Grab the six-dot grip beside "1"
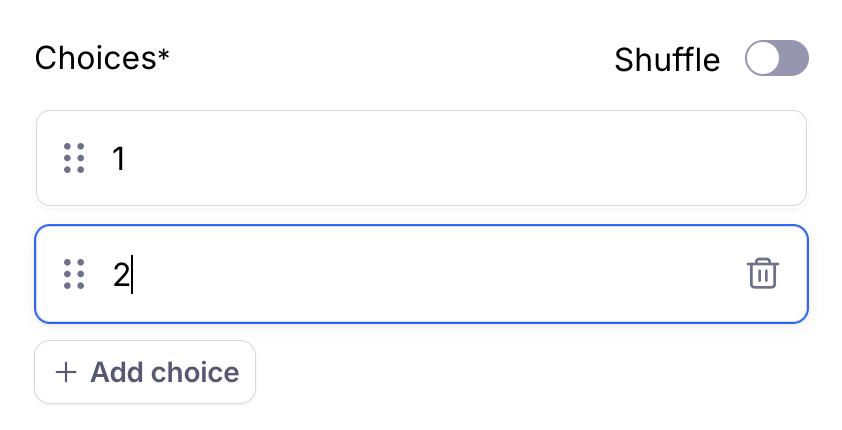The width and height of the screenshot is (842, 430). 73,158
